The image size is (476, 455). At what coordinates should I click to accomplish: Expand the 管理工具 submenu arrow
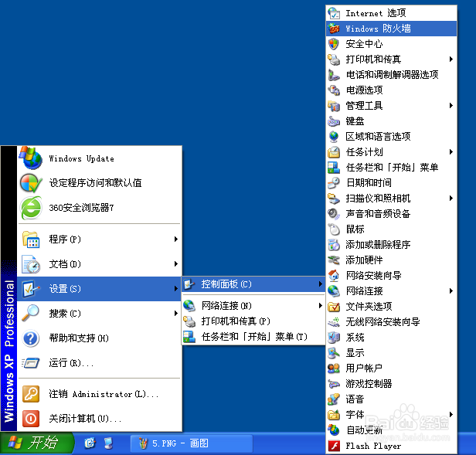[x=451, y=106]
